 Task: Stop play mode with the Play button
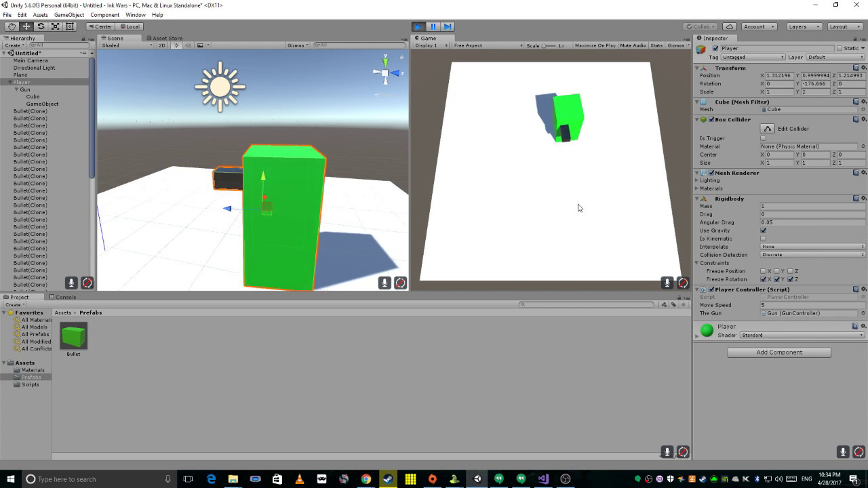tap(418, 26)
